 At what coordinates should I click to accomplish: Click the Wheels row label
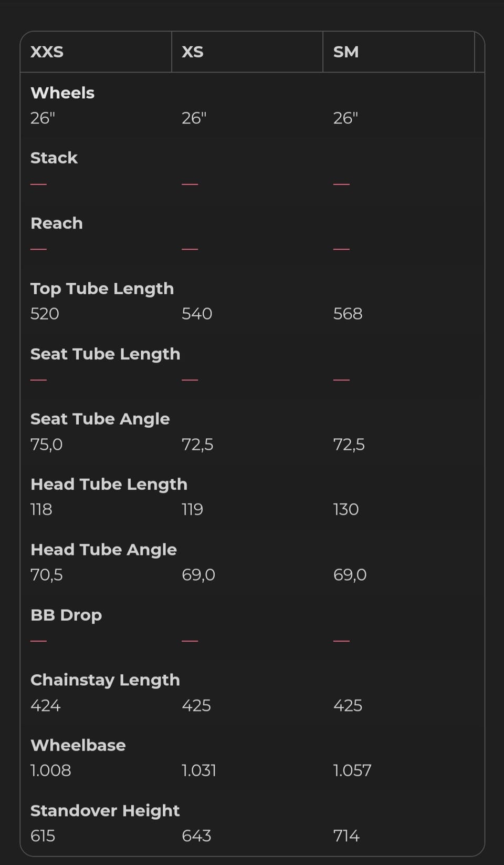[62, 93]
